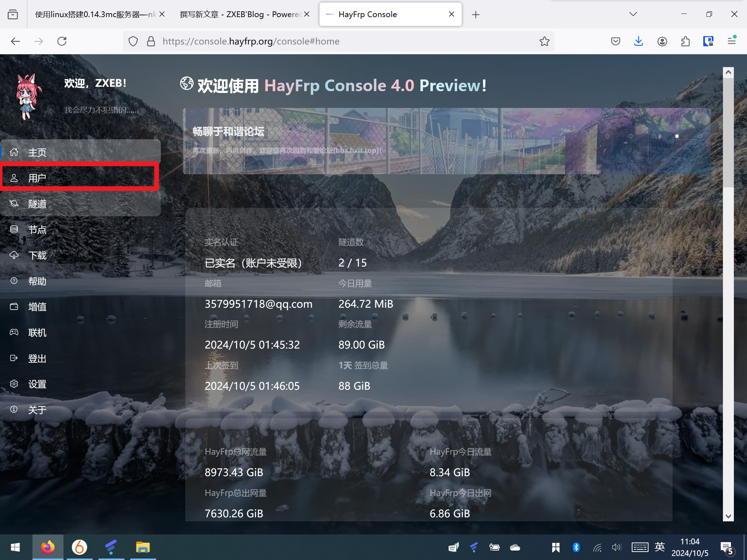Open the 主页 home sidebar item

pos(80,152)
